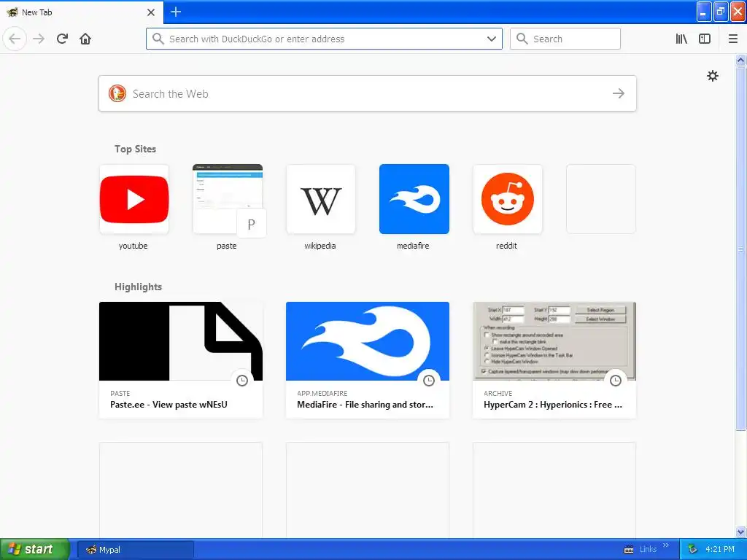Viewport: 747px width, 560px height.
Task: Click the page scrollbar up arrow
Action: (741, 60)
